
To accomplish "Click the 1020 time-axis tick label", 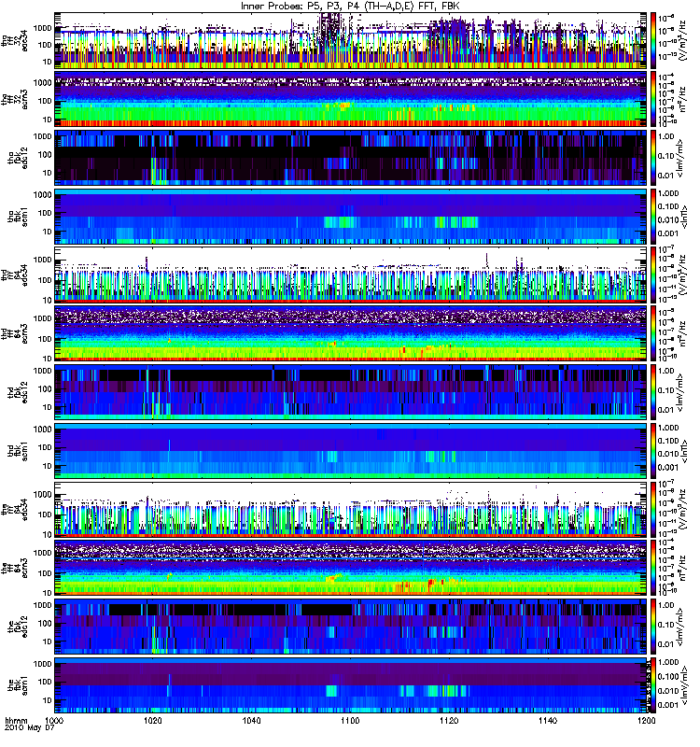I will (153, 721).
